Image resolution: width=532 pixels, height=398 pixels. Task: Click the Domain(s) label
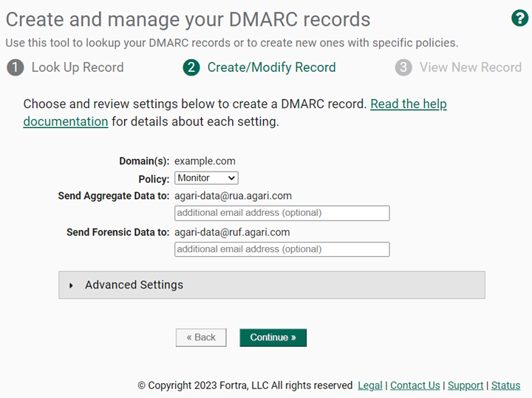click(144, 161)
